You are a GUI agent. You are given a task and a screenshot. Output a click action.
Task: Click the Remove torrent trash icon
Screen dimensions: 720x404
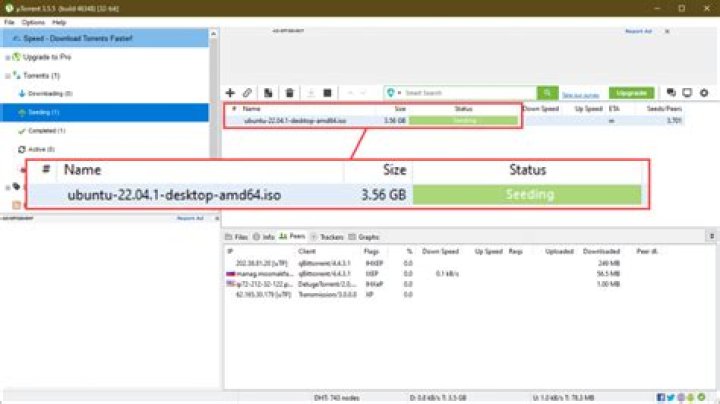(x=289, y=93)
